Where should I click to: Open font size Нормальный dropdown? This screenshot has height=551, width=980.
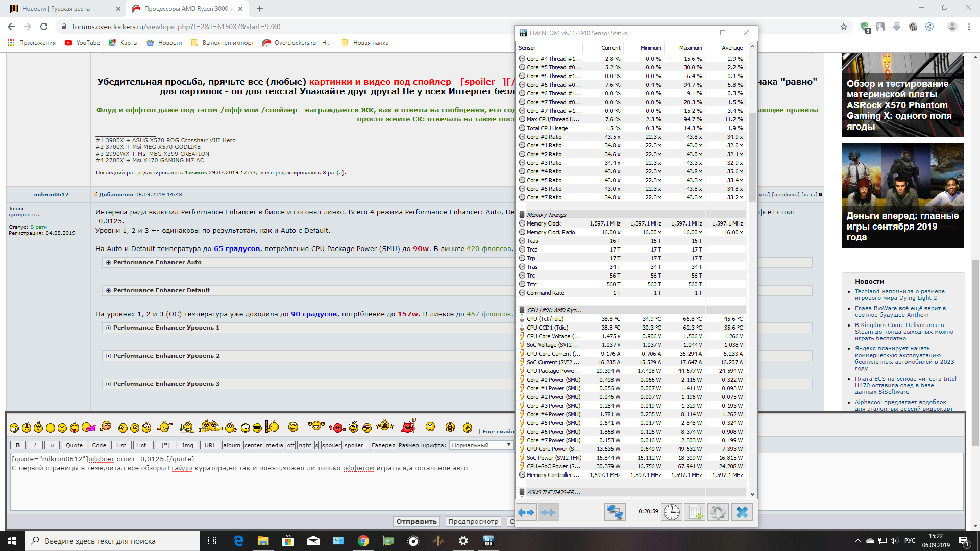coord(481,445)
